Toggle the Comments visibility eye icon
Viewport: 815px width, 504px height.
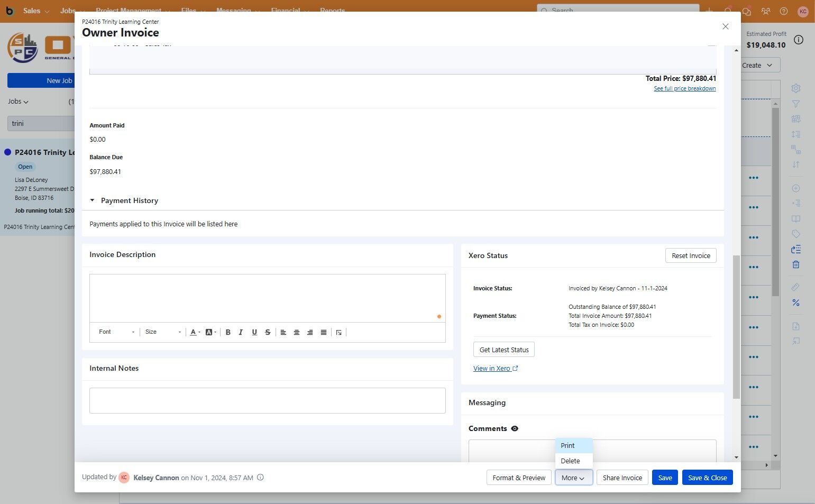515,429
